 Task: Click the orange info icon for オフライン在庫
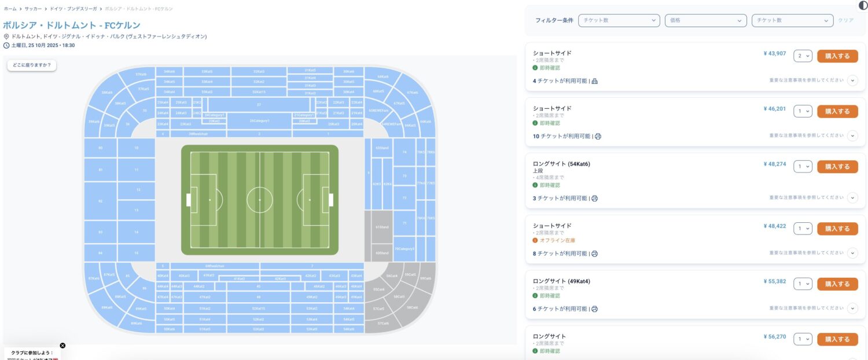[x=535, y=240]
